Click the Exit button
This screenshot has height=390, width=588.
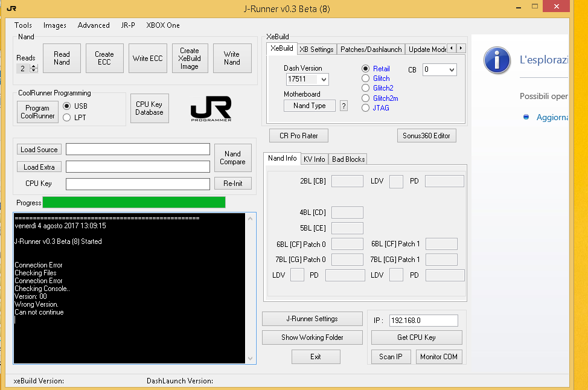pos(316,357)
